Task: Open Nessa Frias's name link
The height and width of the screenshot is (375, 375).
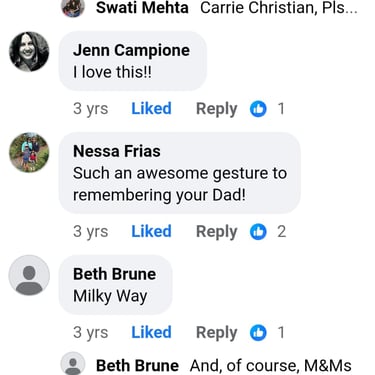Action: (x=117, y=151)
